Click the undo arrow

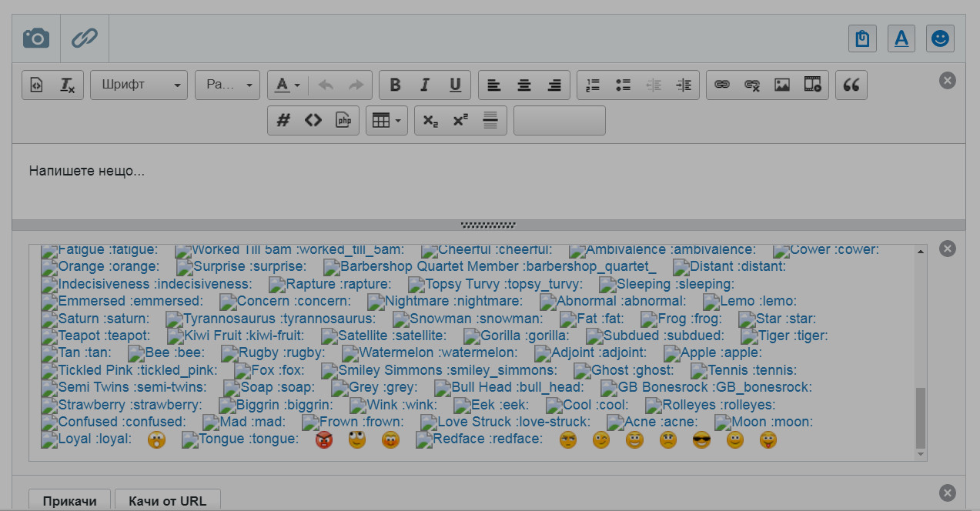[326, 85]
